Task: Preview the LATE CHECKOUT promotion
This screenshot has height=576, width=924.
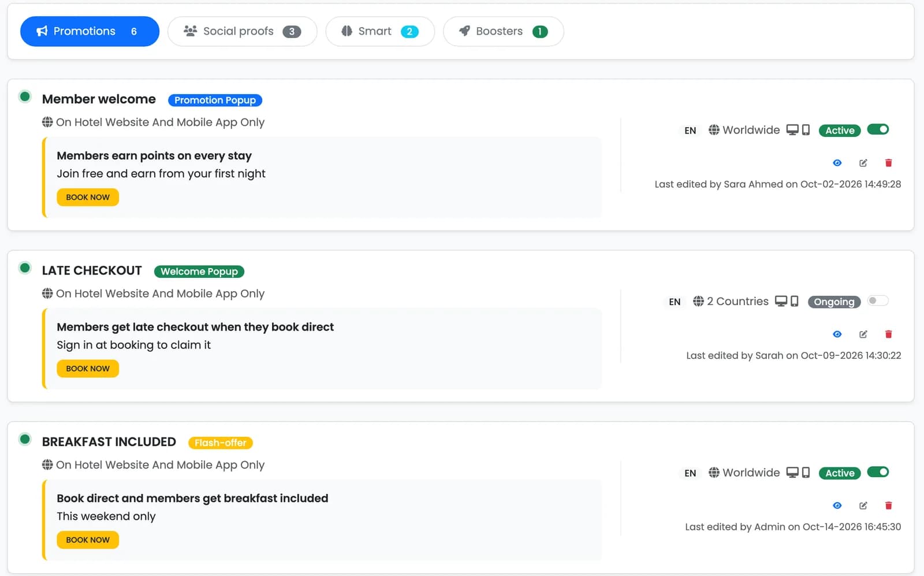Action: pyautogui.click(x=837, y=334)
